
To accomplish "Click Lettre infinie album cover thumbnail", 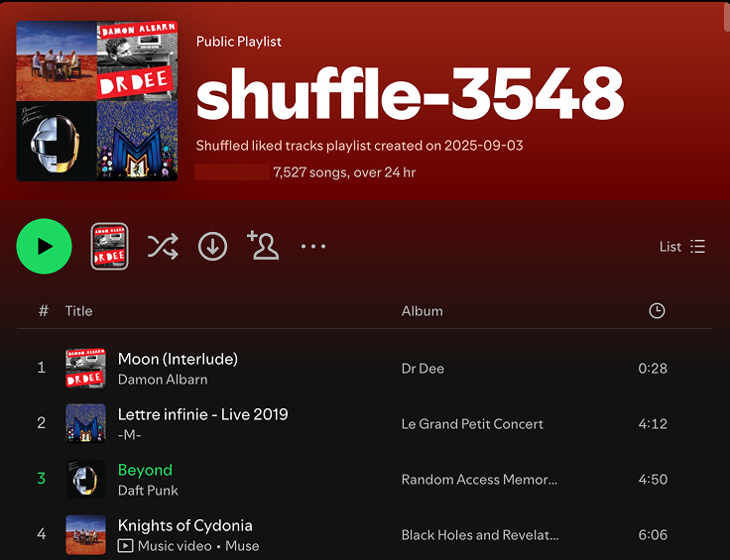I will (85, 423).
